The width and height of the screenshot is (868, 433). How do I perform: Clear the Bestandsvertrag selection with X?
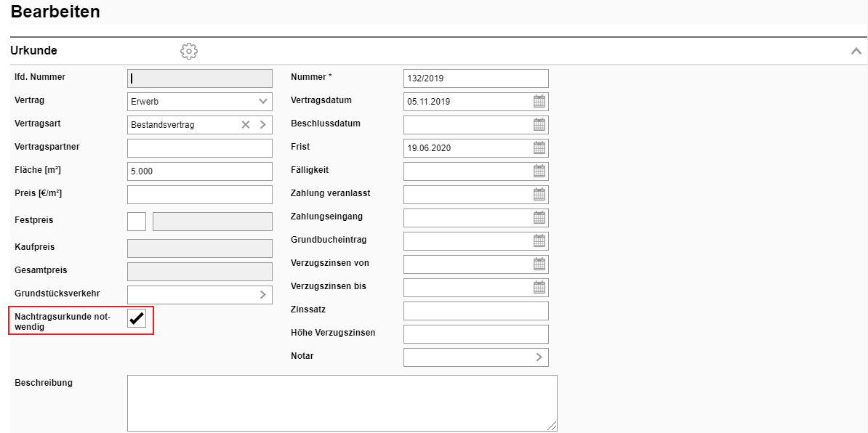246,125
